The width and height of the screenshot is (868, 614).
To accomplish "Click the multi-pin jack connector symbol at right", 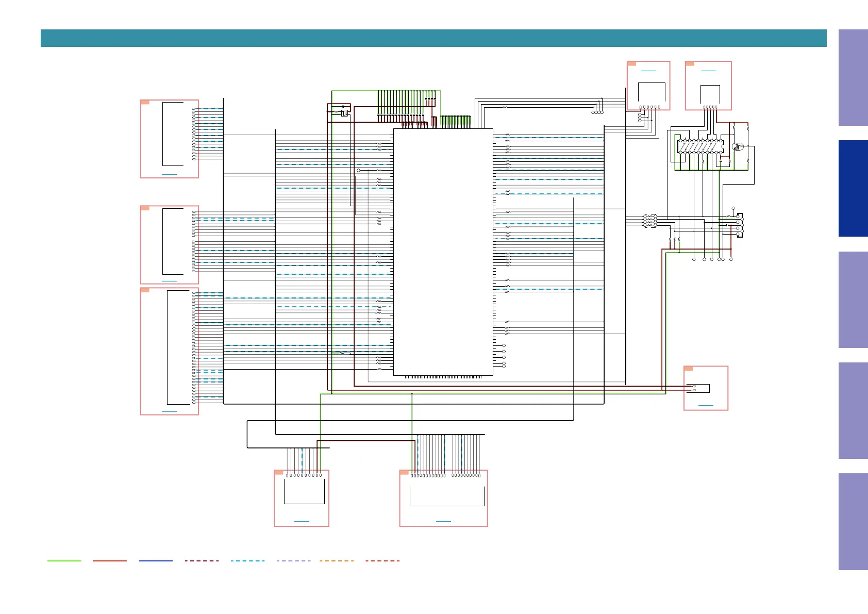I will pyautogui.click(x=739, y=225).
